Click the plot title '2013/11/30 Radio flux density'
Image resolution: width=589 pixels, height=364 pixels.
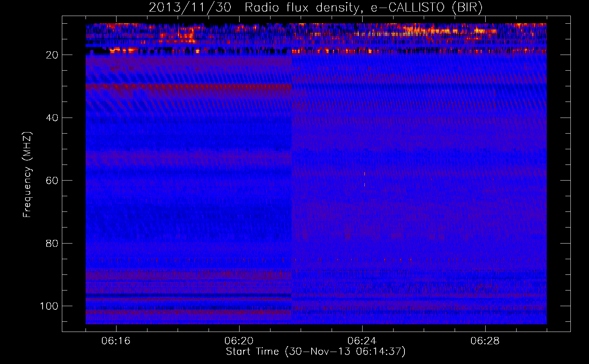pos(254,8)
